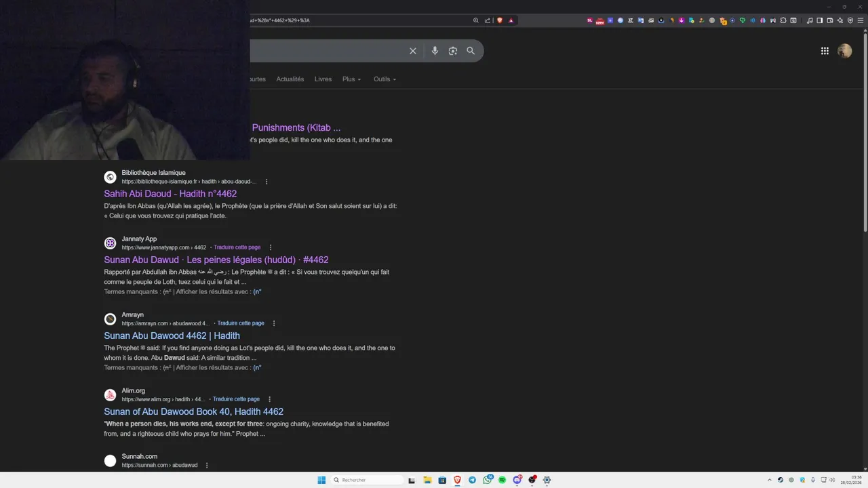
Task: Open more options for Alim.org result
Action: (269, 399)
